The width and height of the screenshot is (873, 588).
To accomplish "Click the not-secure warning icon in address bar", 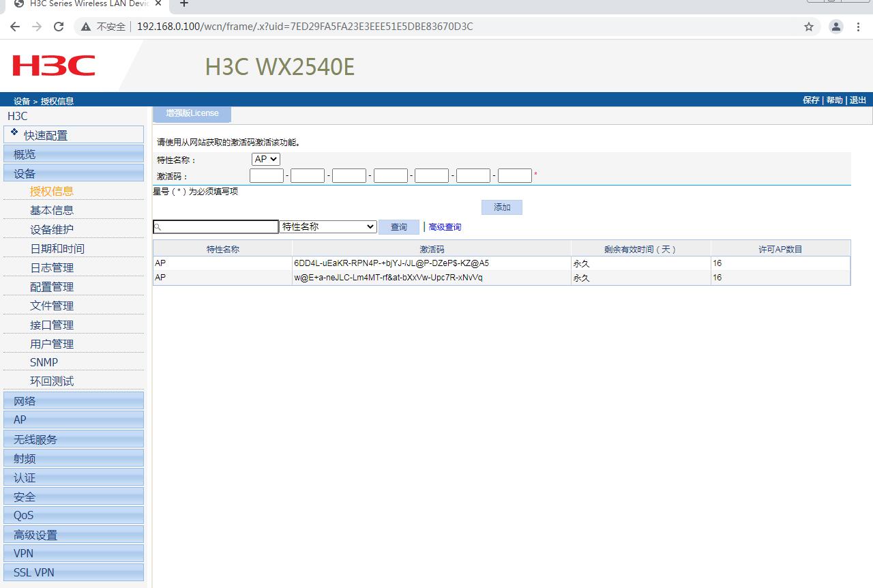I will pos(86,27).
